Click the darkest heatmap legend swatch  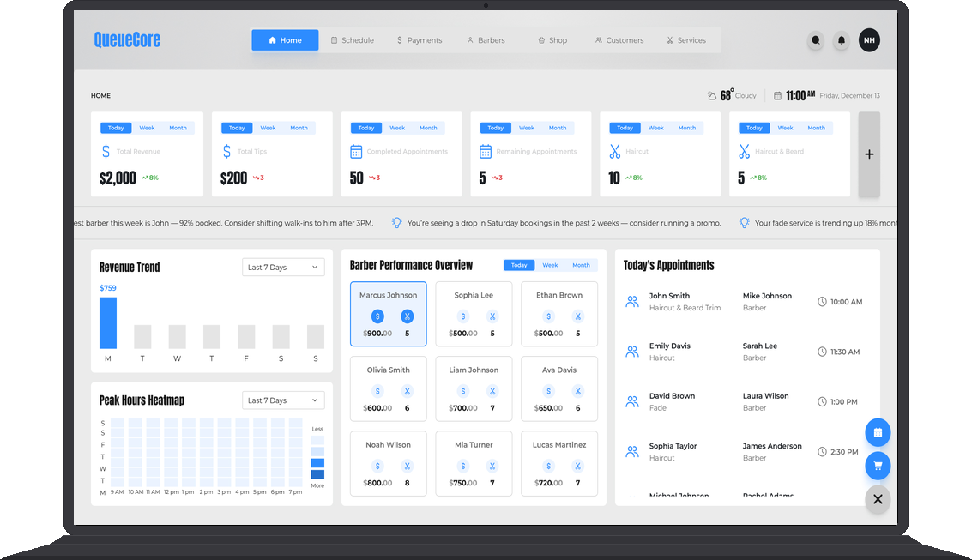[317, 474]
